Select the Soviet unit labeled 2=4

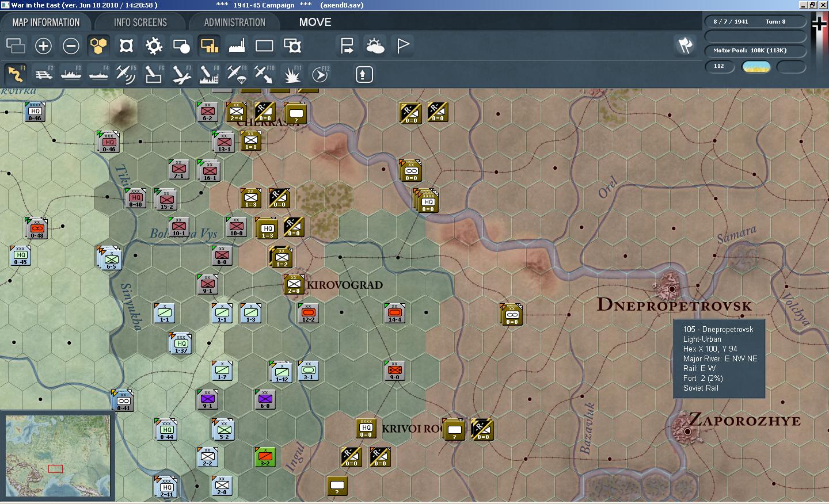click(x=236, y=112)
